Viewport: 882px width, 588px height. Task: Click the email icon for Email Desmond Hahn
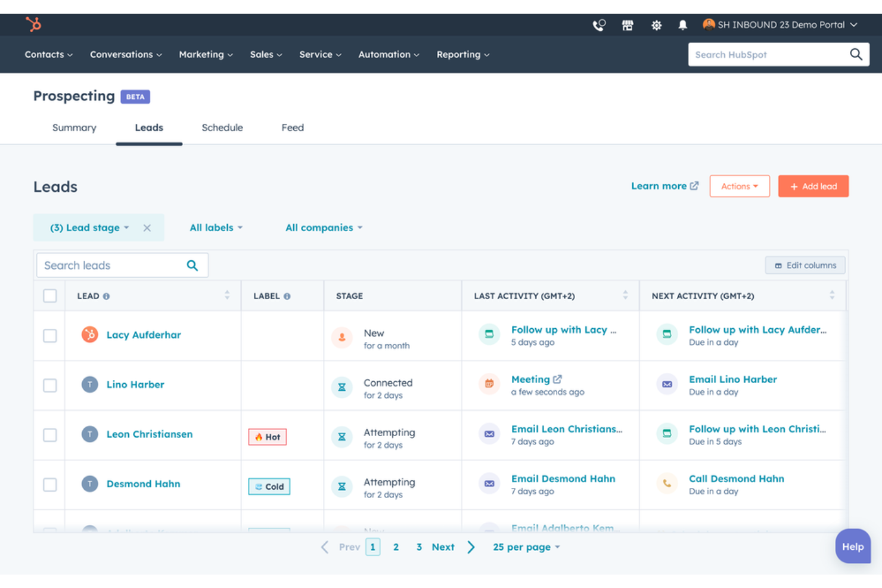(x=489, y=483)
